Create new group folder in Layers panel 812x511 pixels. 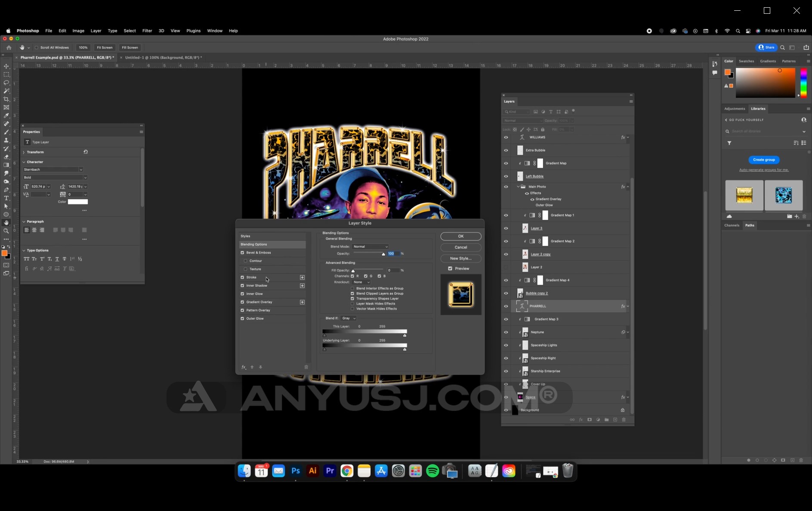[x=607, y=420]
